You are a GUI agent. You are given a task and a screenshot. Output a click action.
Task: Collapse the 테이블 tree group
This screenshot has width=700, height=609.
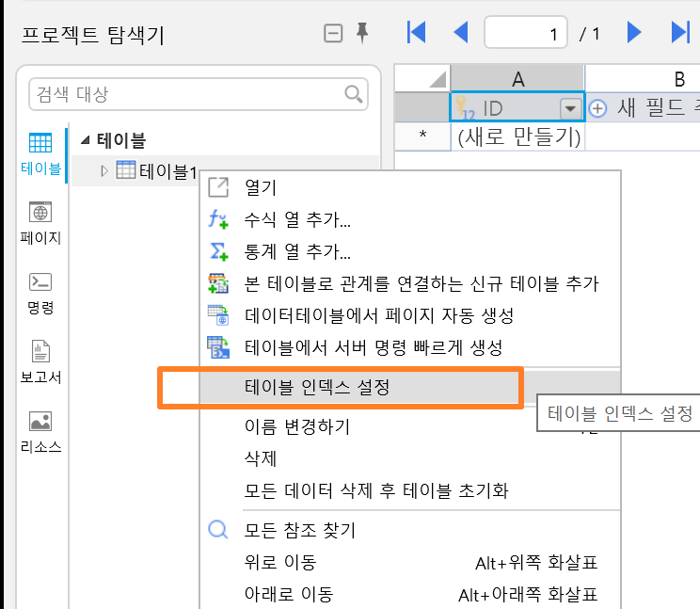pyautogui.click(x=85, y=140)
